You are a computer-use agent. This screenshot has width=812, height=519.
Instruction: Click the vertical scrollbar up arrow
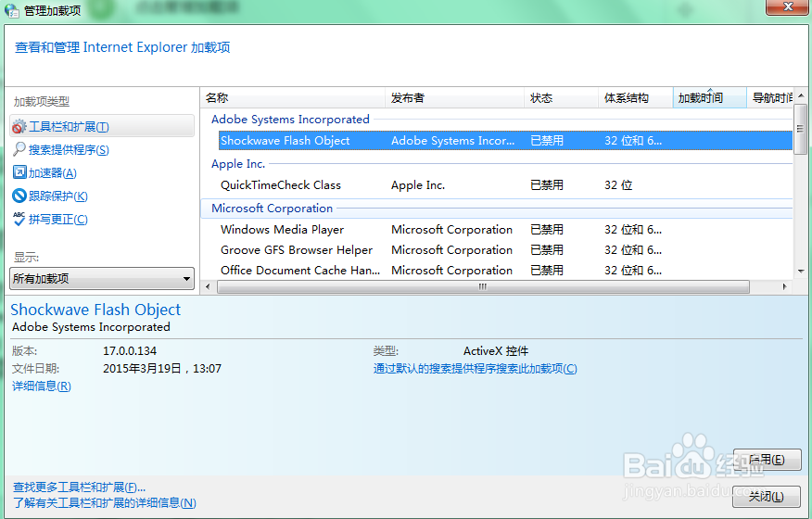pos(801,95)
